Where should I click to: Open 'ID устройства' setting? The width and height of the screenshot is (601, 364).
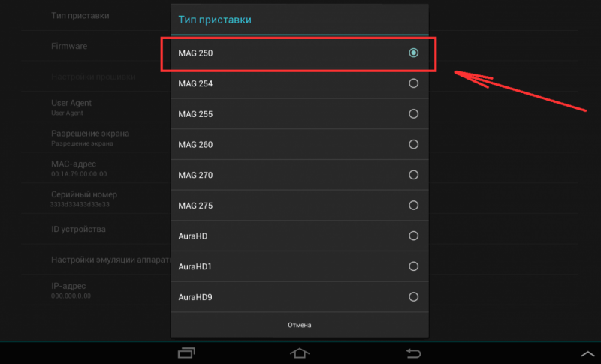[78, 229]
